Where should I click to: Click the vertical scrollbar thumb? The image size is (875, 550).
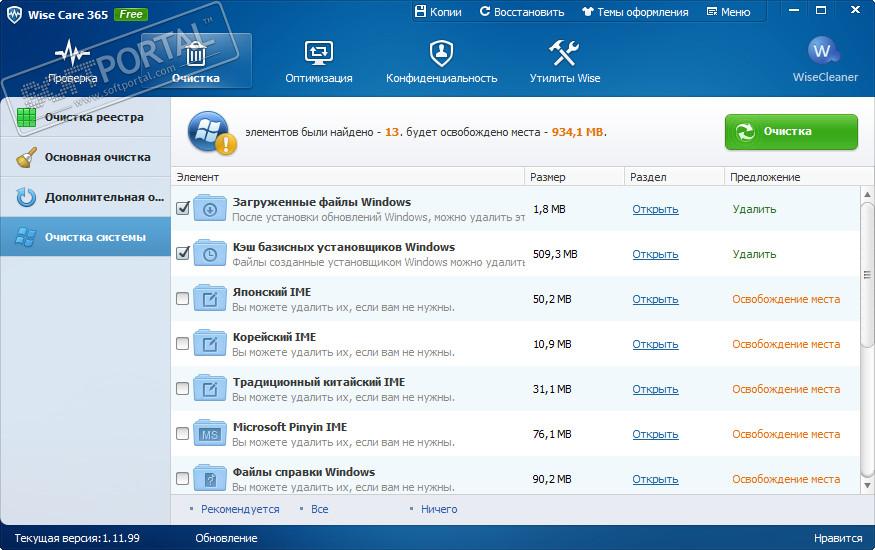[867, 274]
